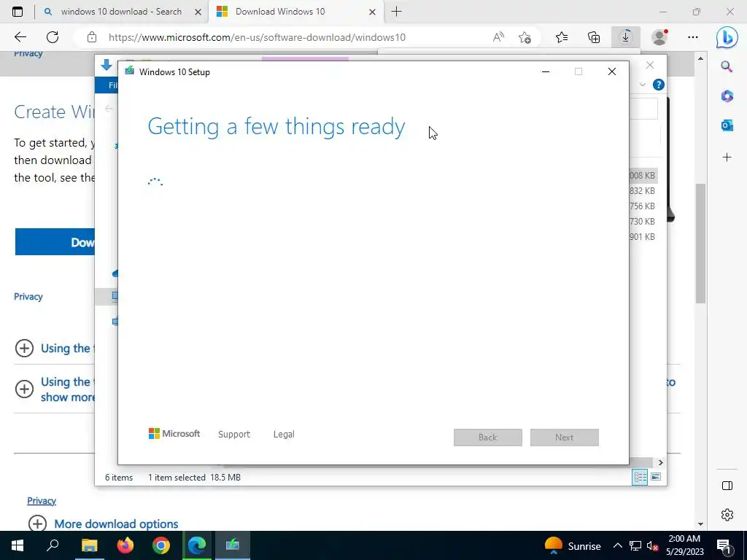Image resolution: width=747 pixels, height=560 pixels.
Task: View site information via the padlock icon
Action: tap(92, 37)
